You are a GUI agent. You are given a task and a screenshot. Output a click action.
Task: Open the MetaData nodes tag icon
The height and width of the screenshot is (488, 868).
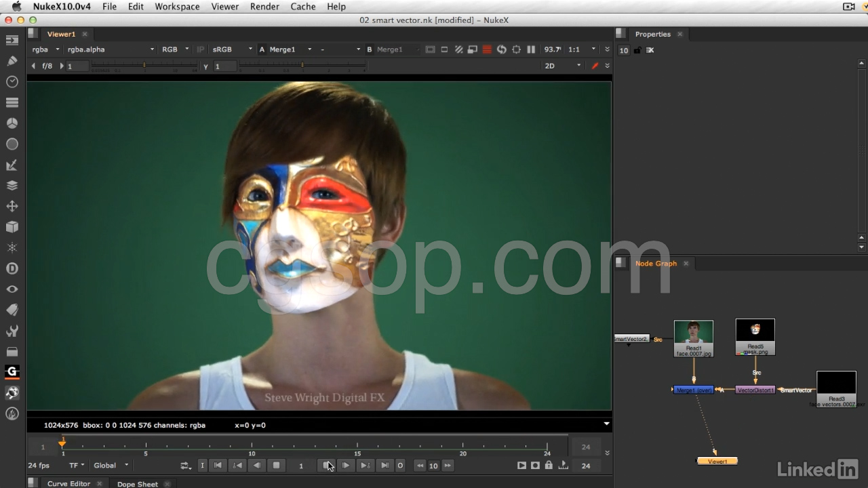click(12, 310)
